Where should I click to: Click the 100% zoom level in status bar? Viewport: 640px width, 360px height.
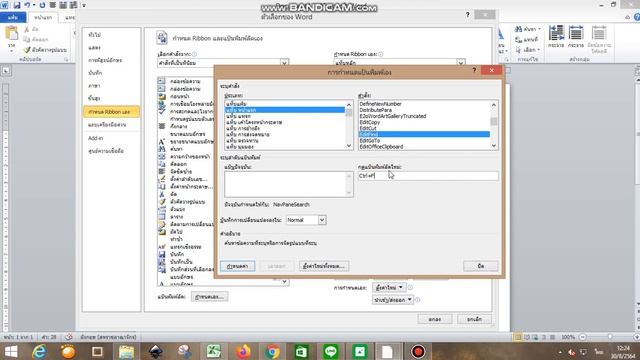point(568,337)
